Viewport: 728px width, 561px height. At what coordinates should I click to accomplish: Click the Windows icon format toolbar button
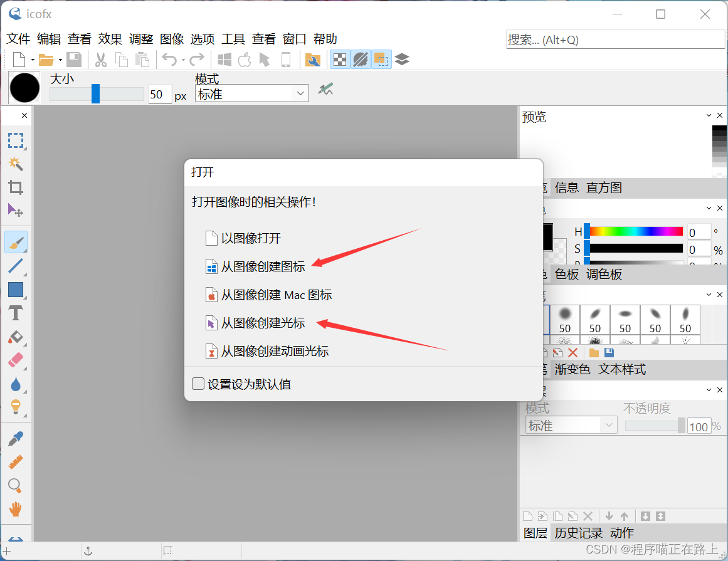pos(224,59)
